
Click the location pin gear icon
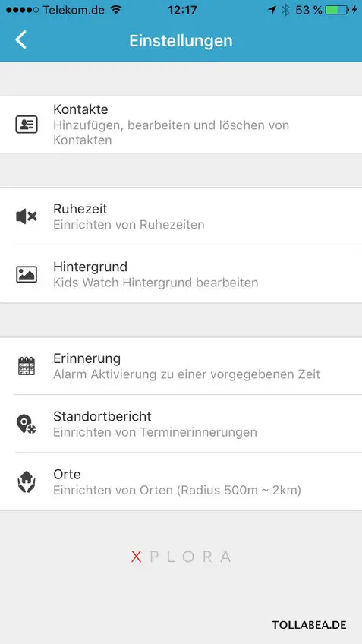tap(27, 425)
